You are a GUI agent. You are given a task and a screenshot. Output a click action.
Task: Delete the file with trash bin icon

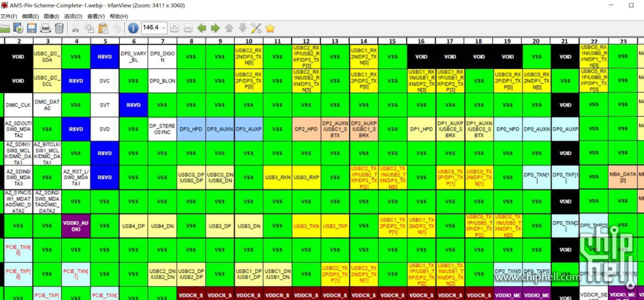pyautogui.click(x=59, y=28)
